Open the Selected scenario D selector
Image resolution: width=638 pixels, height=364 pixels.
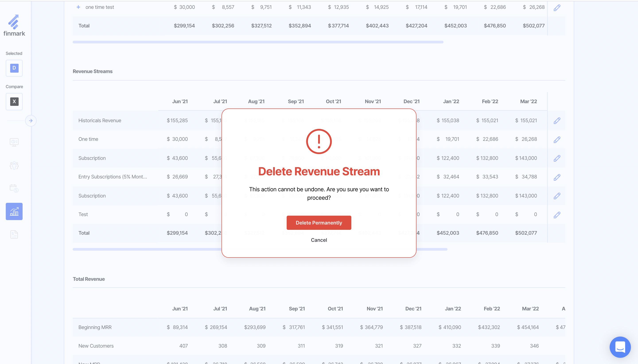[14, 68]
